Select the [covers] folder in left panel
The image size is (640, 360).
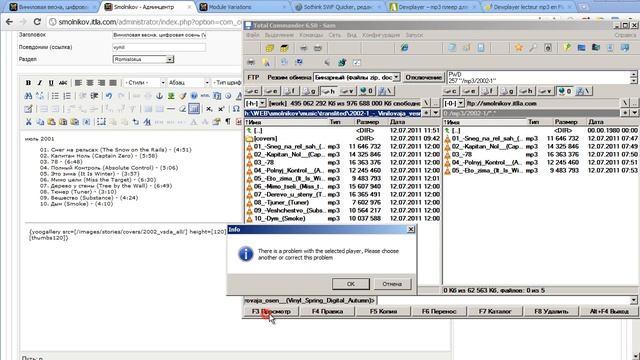click(x=342, y=138)
